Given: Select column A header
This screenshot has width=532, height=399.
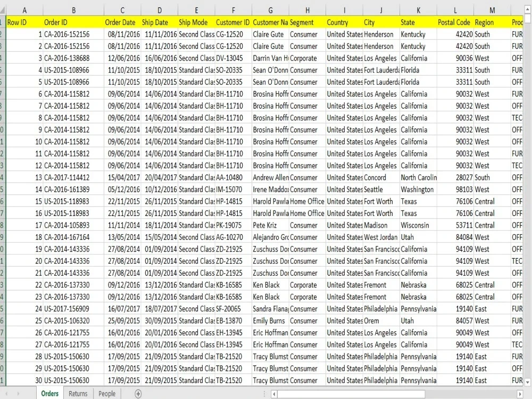Looking at the screenshot, I should pyautogui.click(x=24, y=11).
